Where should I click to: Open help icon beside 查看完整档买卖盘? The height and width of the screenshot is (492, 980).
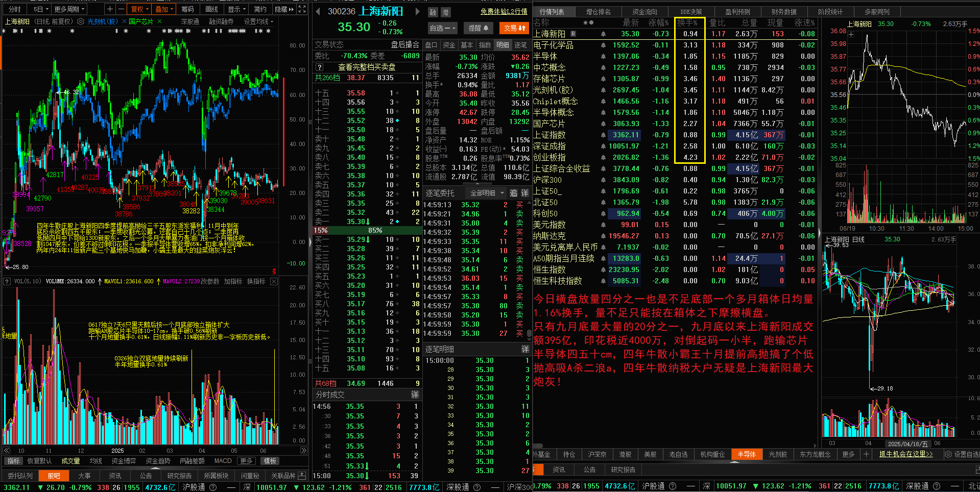coord(320,67)
